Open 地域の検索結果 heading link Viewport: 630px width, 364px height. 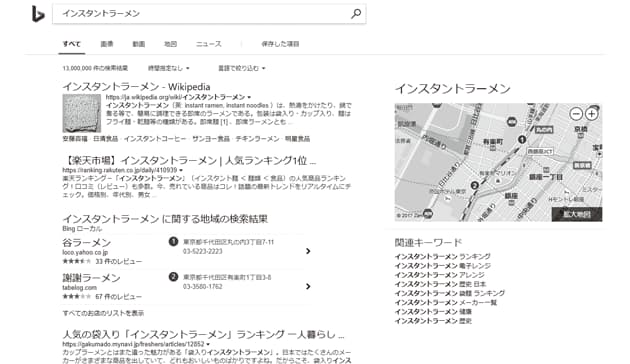click(165, 219)
